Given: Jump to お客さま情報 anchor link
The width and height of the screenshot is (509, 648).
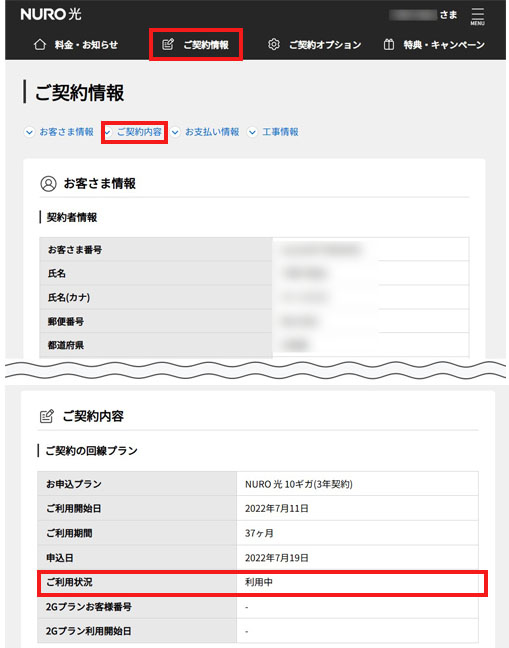Looking at the screenshot, I should click(x=67, y=132).
